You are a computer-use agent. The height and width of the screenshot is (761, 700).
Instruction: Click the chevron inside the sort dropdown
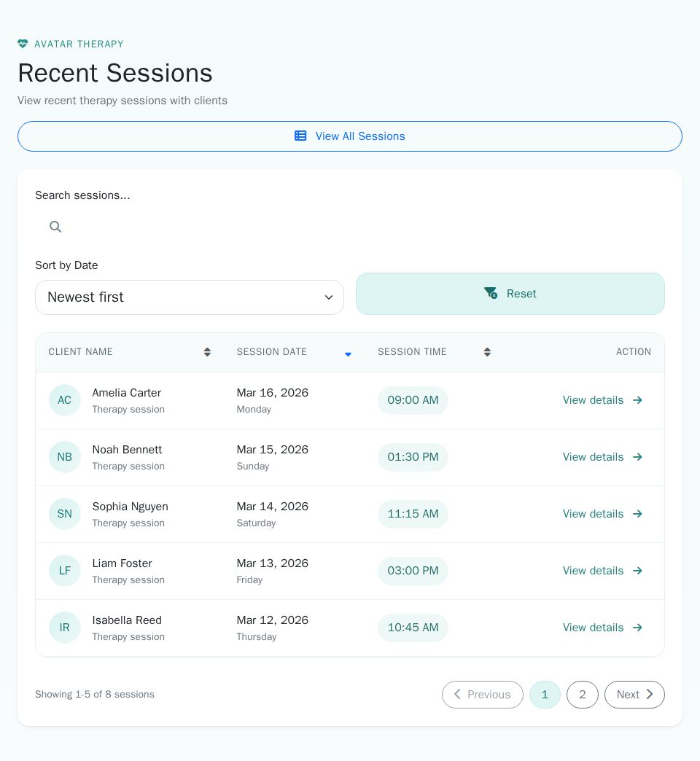click(329, 297)
